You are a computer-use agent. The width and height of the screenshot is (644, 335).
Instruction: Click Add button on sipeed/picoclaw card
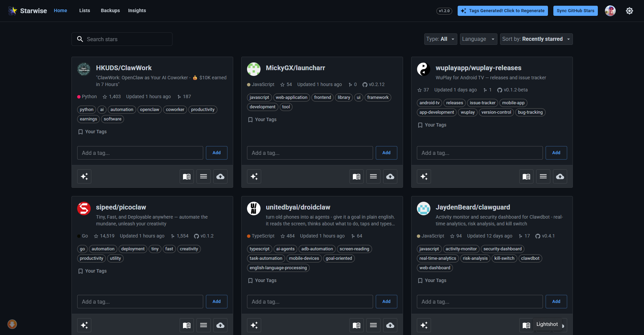click(217, 302)
